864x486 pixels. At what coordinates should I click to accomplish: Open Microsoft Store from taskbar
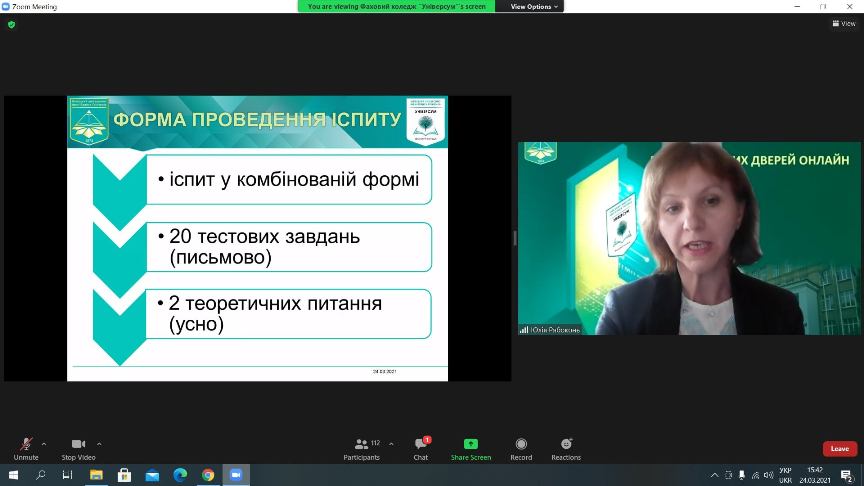[x=125, y=475]
